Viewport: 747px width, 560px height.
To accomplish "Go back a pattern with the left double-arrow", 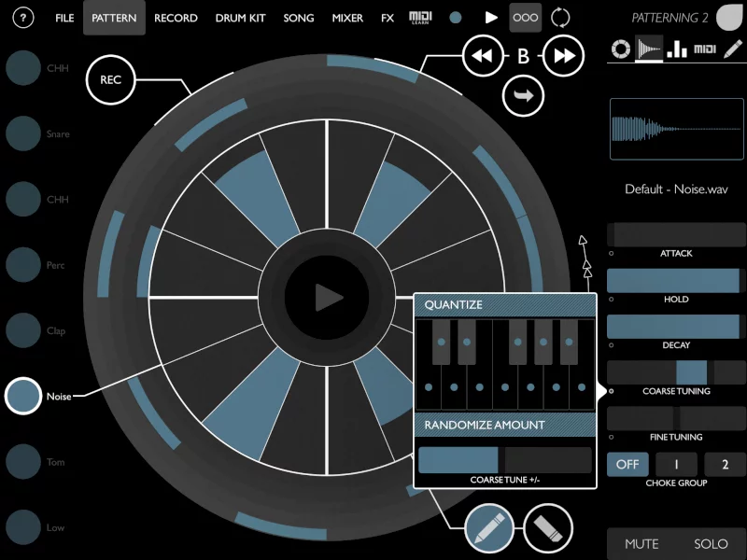I will (x=484, y=56).
